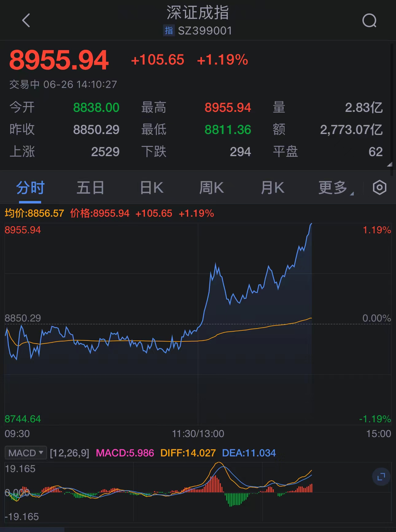The height and width of the screenshot is (532, 396).
Task: Tap the 15:00 time axis label
Action: [x=379, y=434]
